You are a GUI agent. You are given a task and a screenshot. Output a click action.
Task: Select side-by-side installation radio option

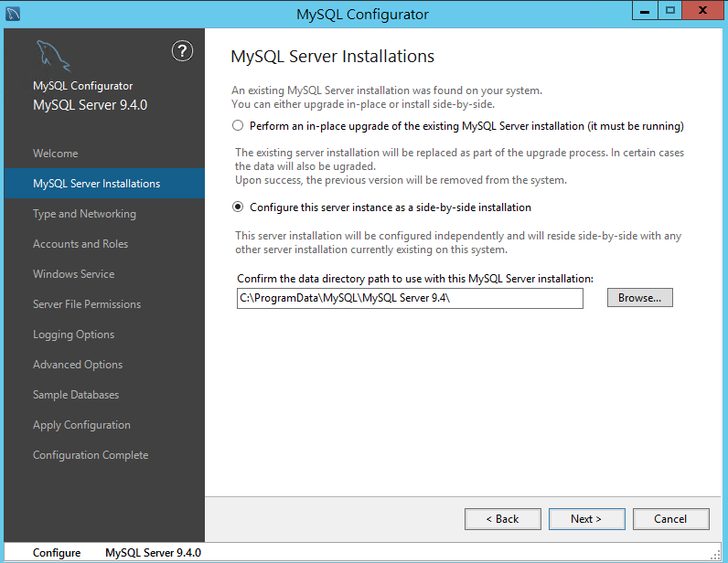pyautogui.click(x=238, y=207)
